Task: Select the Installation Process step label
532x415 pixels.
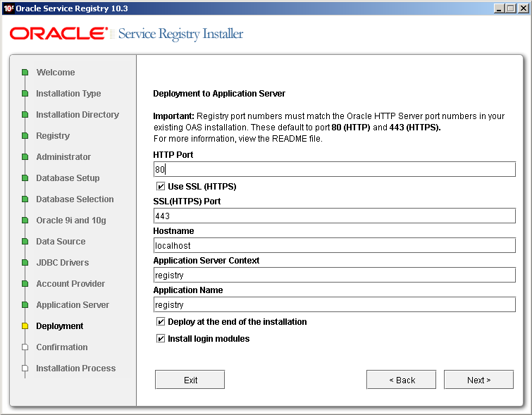Action: (x=76, y=368)
